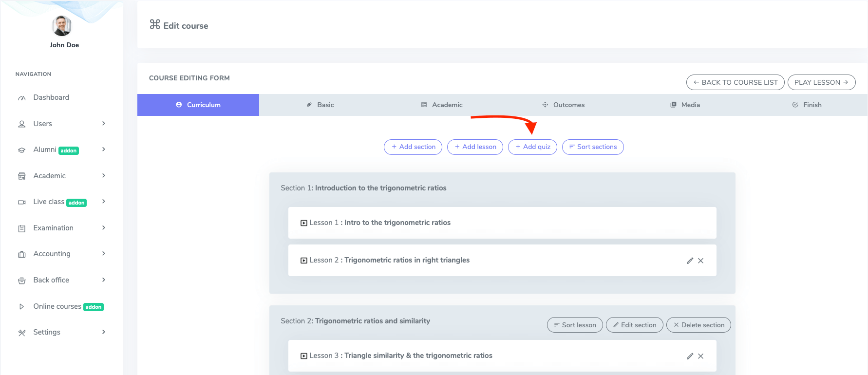The width and height of the screenshot is (868, 375).
Task: Open the Media tab
Action: [x=685, y=105]
